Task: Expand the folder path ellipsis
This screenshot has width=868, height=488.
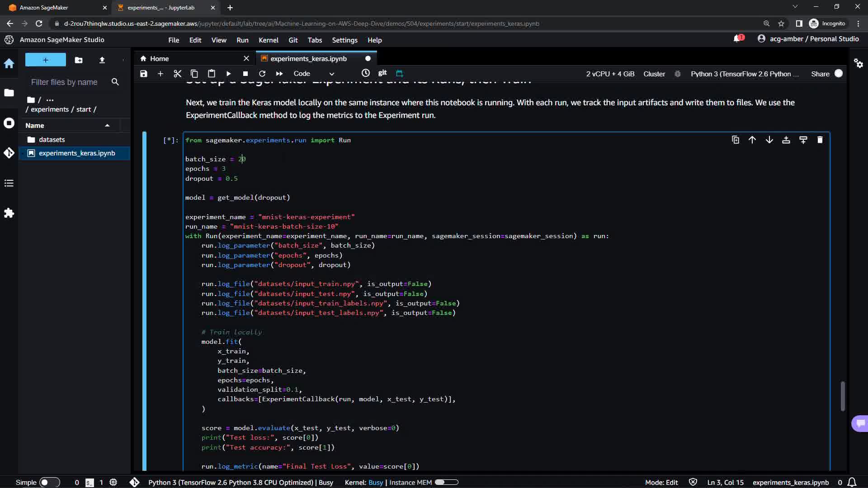Action: click(x=50, y=100)
